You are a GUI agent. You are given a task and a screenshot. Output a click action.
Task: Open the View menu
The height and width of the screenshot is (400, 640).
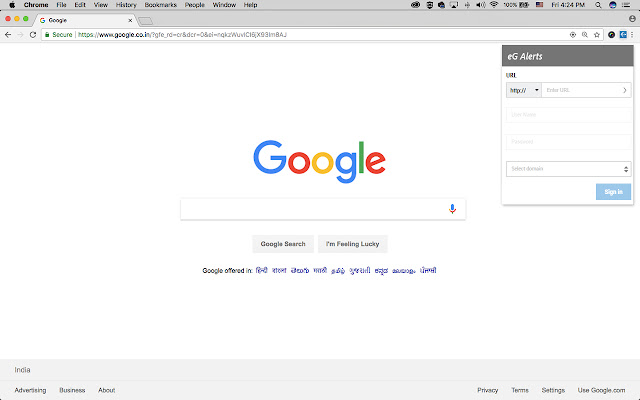pyautogui.click(x=100, y=5)
